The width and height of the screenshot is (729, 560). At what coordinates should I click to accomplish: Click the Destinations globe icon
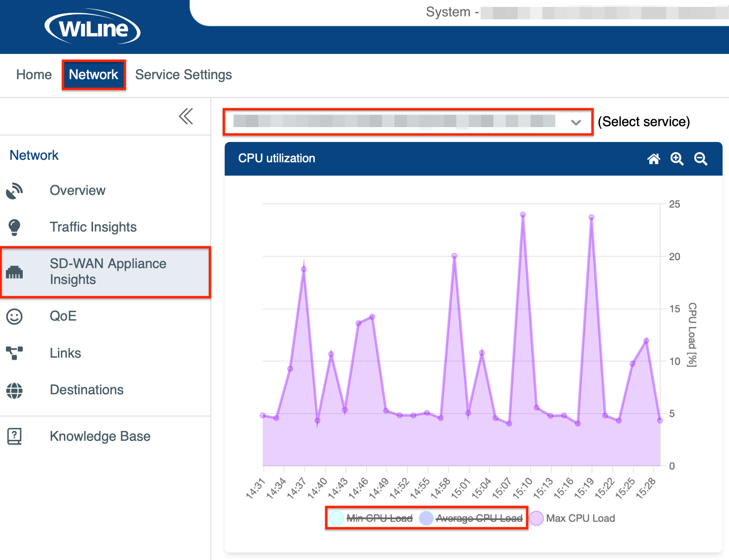click(14, 390)
